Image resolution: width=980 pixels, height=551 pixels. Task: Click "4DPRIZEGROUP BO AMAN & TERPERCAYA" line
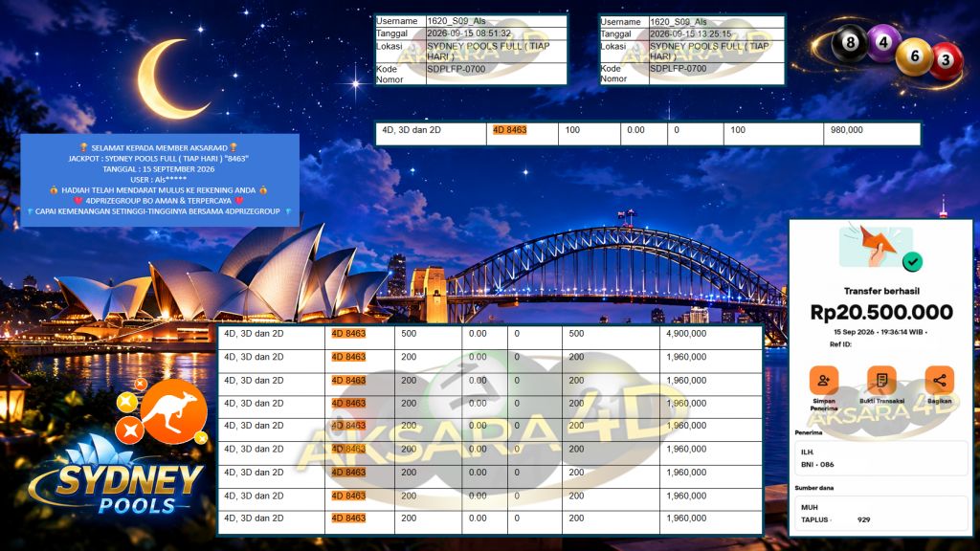159,201
